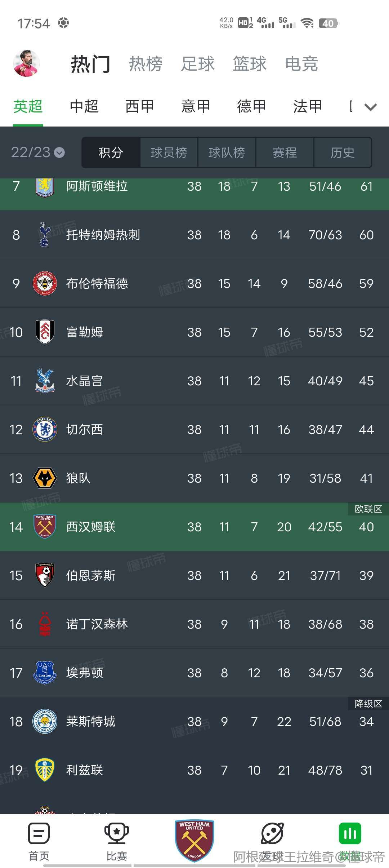The height and width of the screenshot is (868, 389).
Task: Tap the Chelsea club badge
Action: point(45,429)
